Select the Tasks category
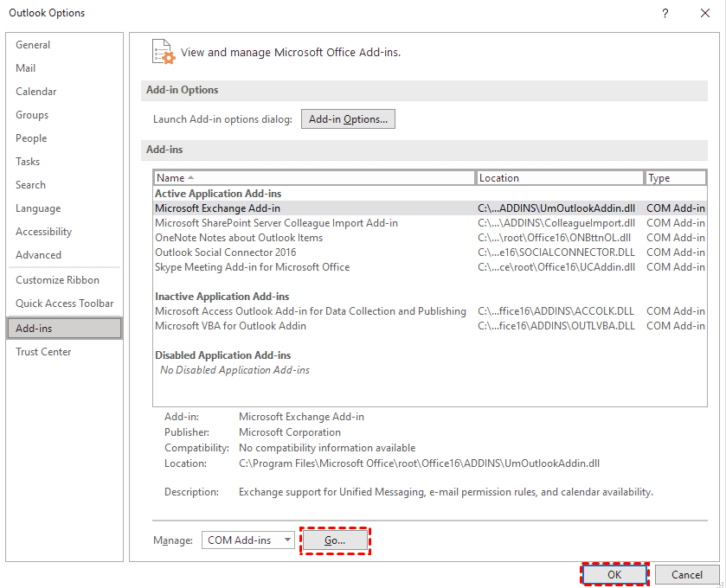 (x=28, y=162)
